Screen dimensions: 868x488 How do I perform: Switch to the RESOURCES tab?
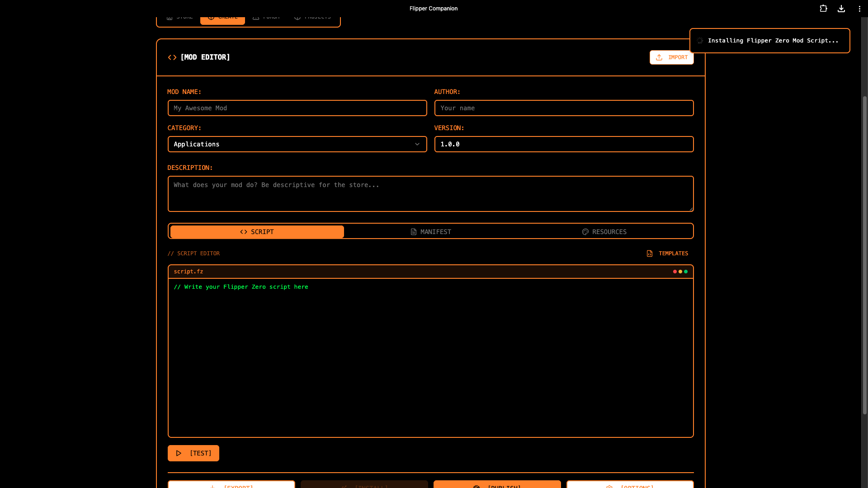point(604,232)
